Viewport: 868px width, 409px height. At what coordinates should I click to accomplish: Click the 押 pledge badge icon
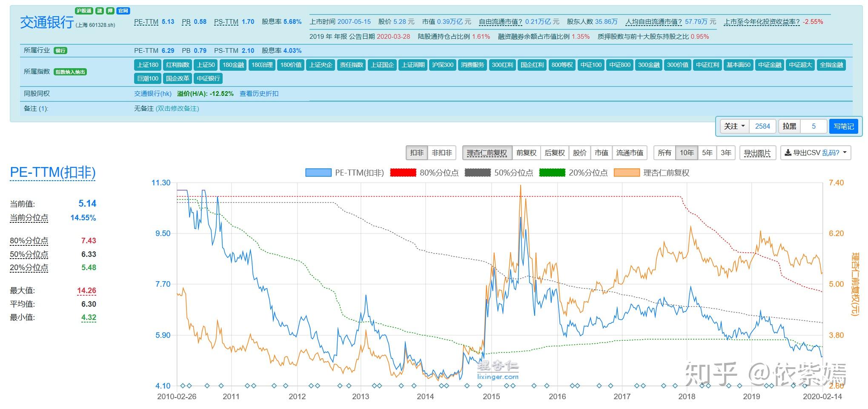[x=110, y=11]
